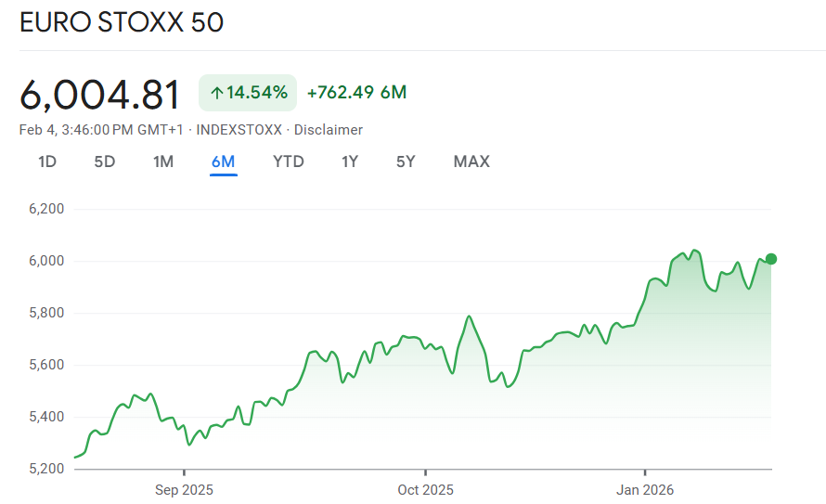Switch chart to the 1Y range
The height and width of the screenshot is (504, 826).
coord(350,162)
